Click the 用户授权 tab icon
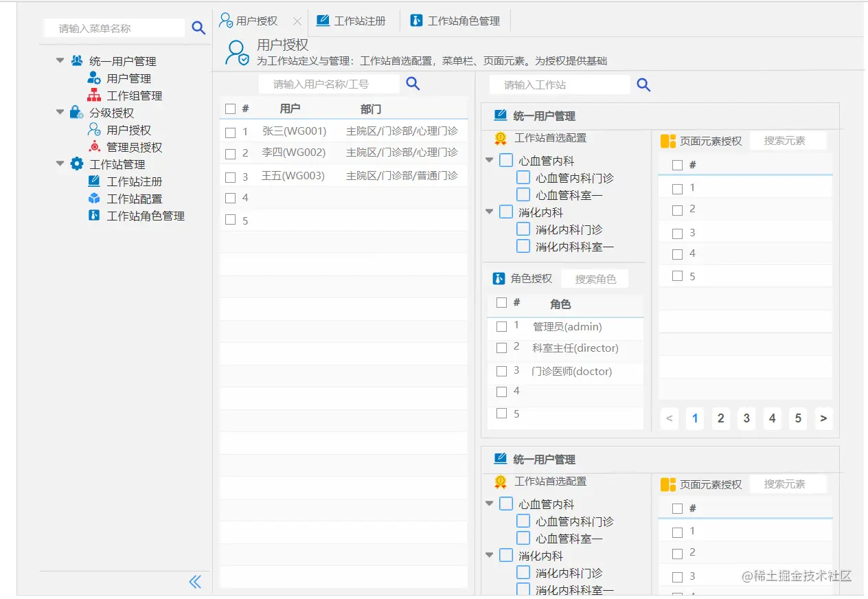The width and height of the screenshot is (868, 599). [226, 20]
